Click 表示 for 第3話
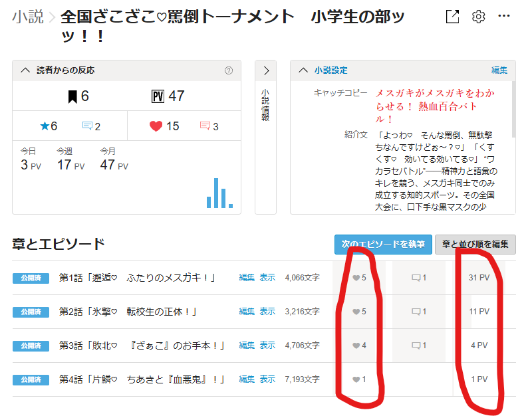Screen dimensions: 532x416 click(267, 346)
